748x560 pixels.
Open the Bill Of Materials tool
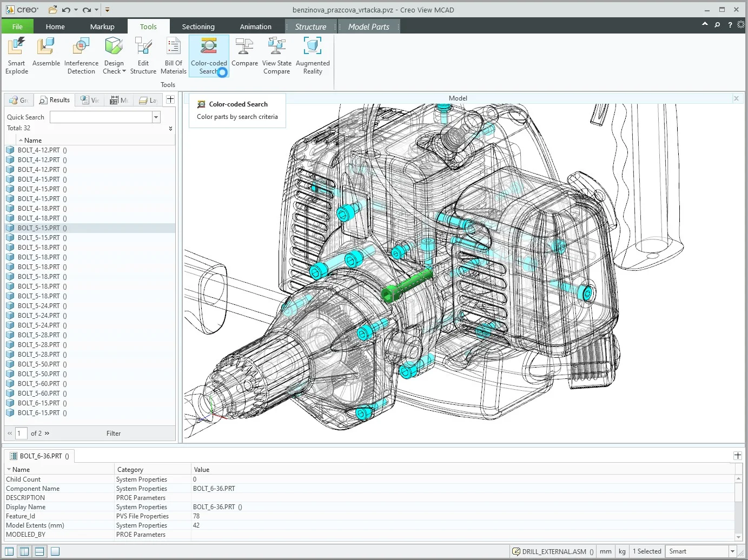pos(173,54)
